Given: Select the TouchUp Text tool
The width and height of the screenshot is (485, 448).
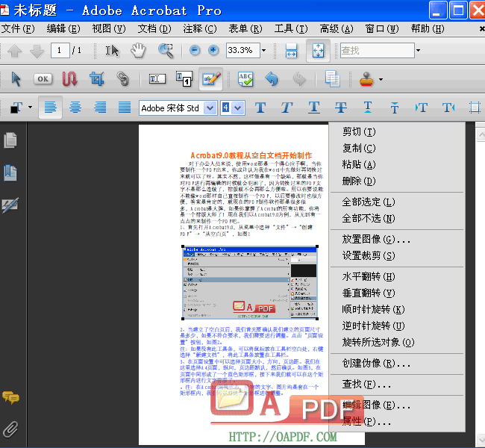Looking at the screenshot, I should 157,79.
